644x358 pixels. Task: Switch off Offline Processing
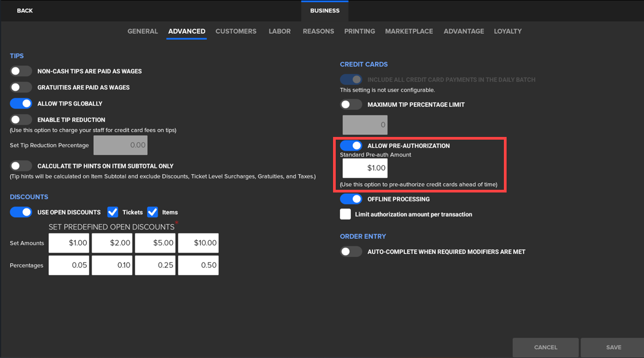click(351, 199)
